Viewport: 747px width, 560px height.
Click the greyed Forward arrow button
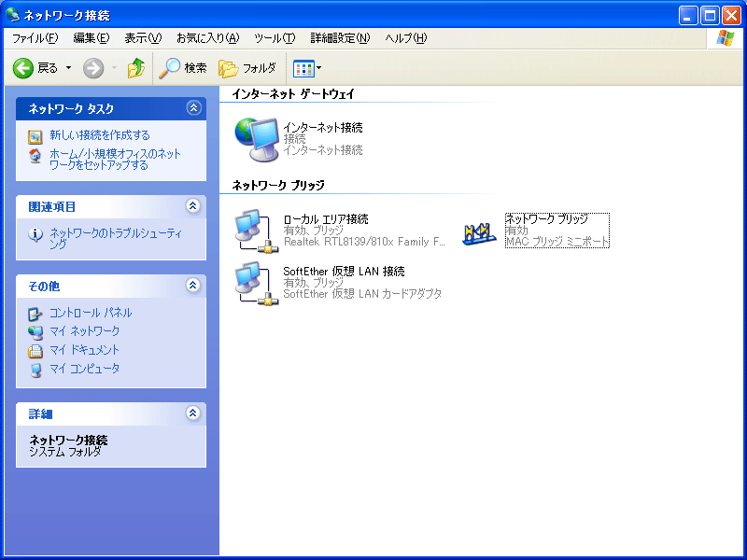(93, 68)
